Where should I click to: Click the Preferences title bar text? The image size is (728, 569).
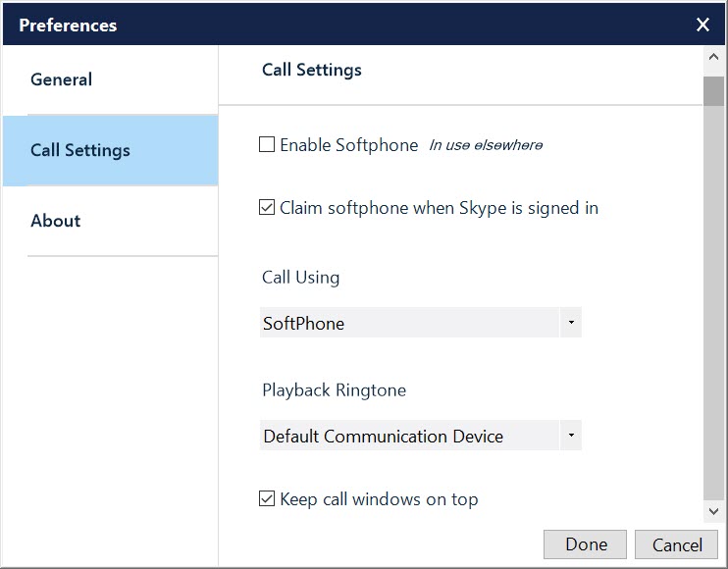68,26
